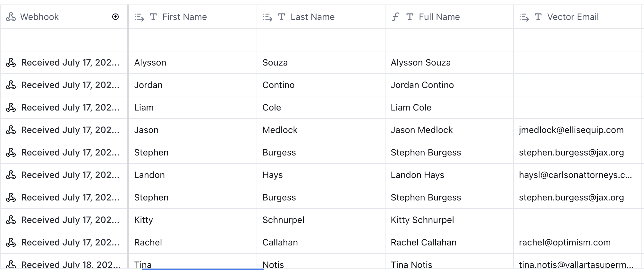Viewport: 644px width, 275px height.
Task: Select the Medlock last name cell
Action: pos(321,130)
